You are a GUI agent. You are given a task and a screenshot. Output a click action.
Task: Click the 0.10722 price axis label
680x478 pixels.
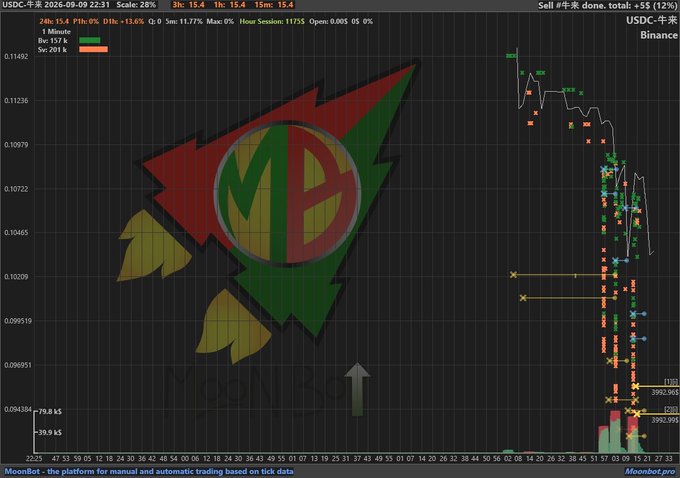pyautogui.click(x=16, y=189)
